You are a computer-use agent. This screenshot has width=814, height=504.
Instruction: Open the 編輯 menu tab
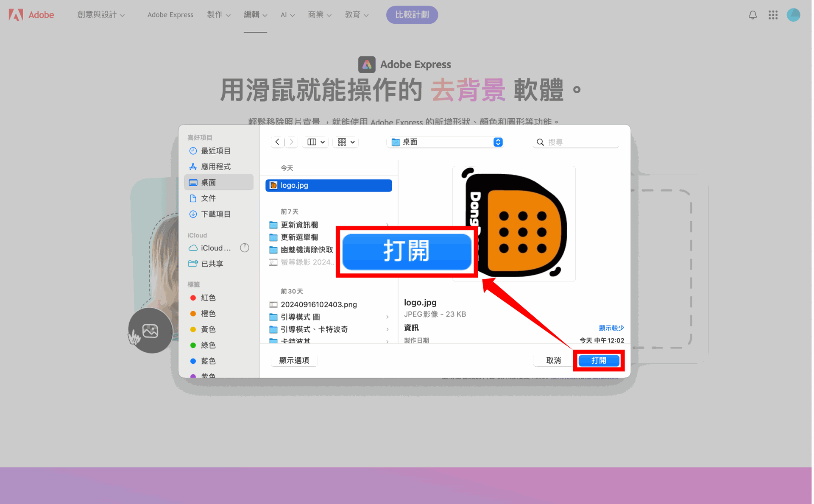255,15
